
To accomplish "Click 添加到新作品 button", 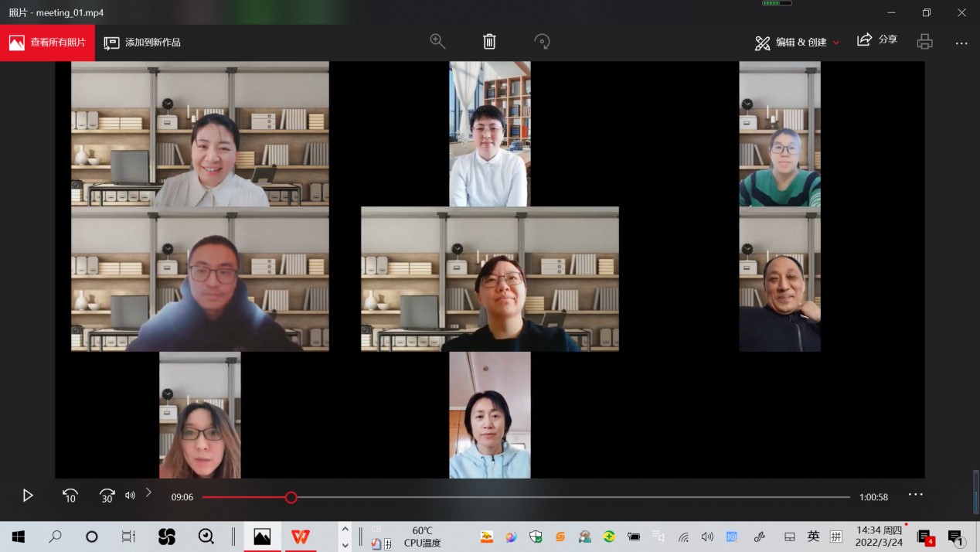I will coord(143,43).
